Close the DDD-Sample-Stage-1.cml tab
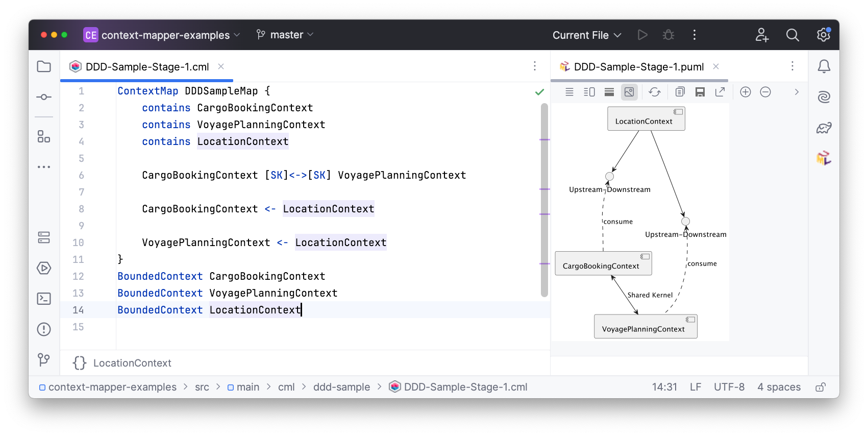 [x=221, y=66]
